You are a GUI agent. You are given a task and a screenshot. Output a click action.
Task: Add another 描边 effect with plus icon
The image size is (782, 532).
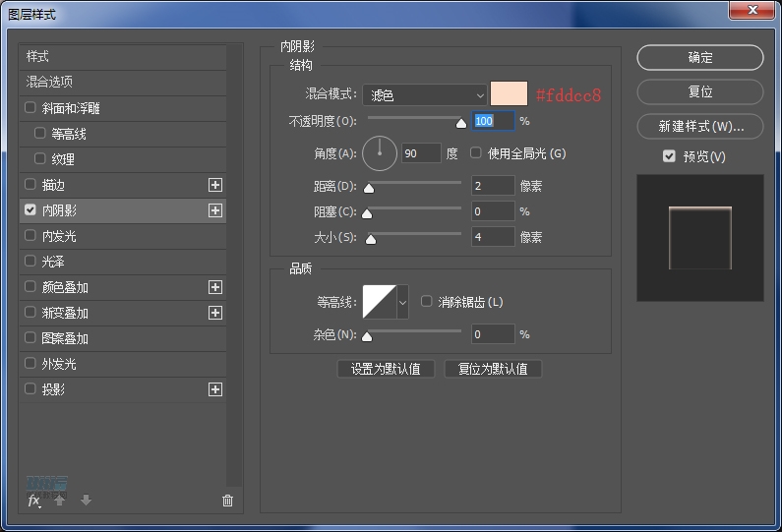pos(215,185)
